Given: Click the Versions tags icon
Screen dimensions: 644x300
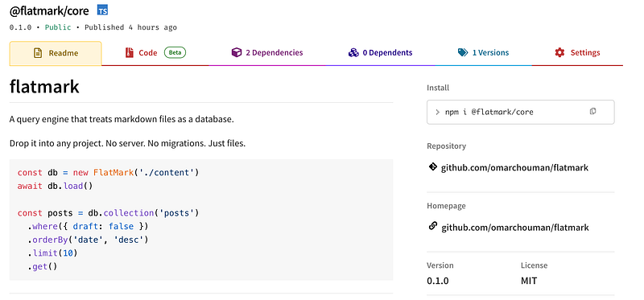Looking at the screenshot, I should point(463,52).
